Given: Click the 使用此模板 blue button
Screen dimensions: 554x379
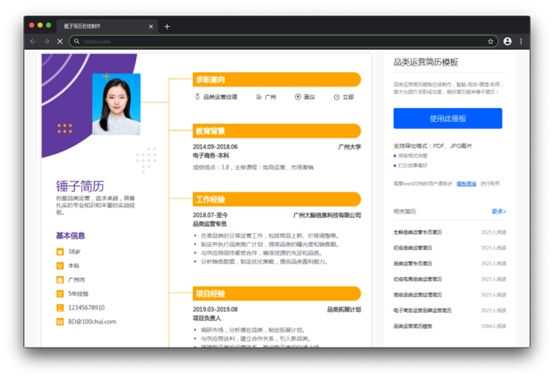Looking at the screenshot, I should pos(448,118).
